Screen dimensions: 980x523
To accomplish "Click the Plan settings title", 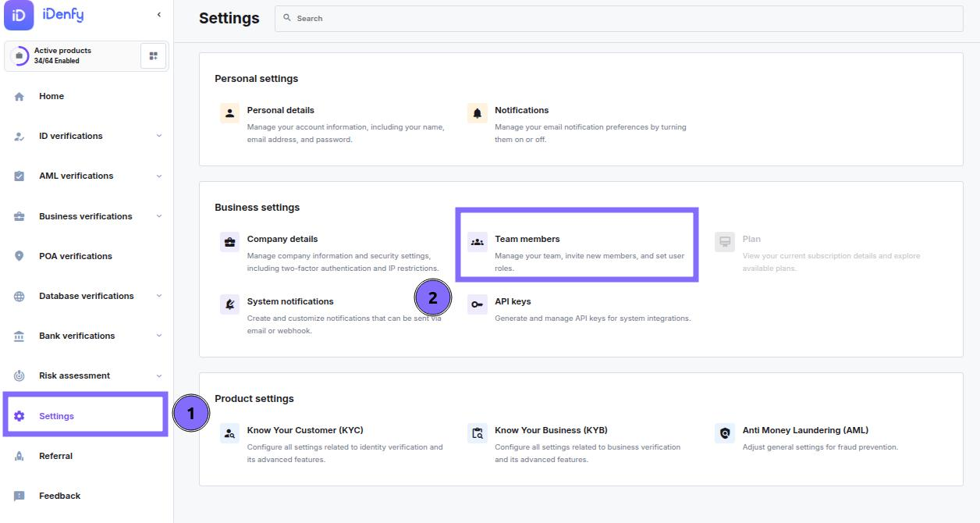I will coord(751,239).
